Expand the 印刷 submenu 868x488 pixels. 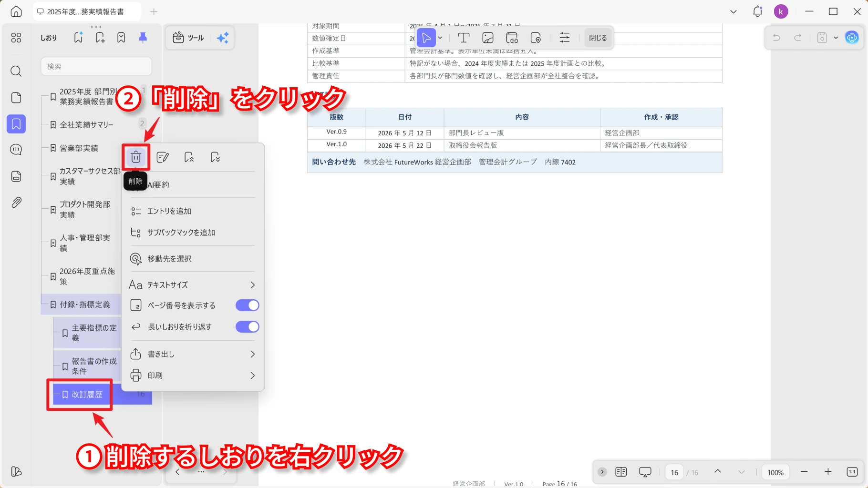point(193,376)
